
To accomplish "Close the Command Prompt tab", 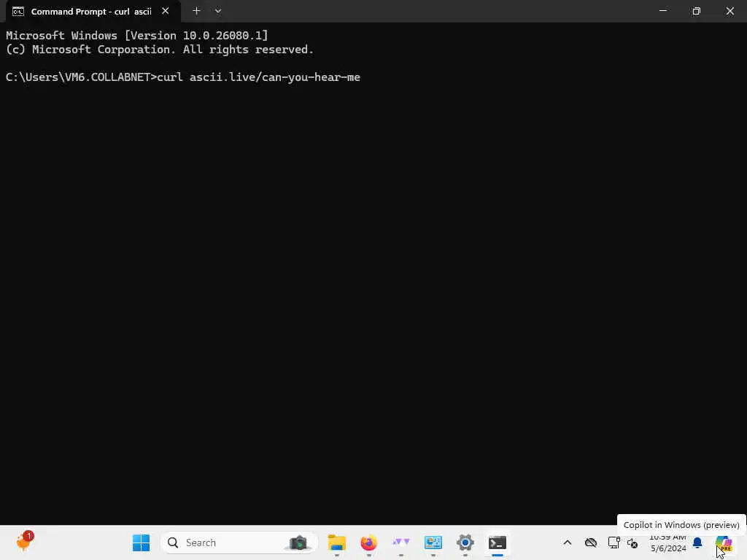I will (x=166, y=11).
